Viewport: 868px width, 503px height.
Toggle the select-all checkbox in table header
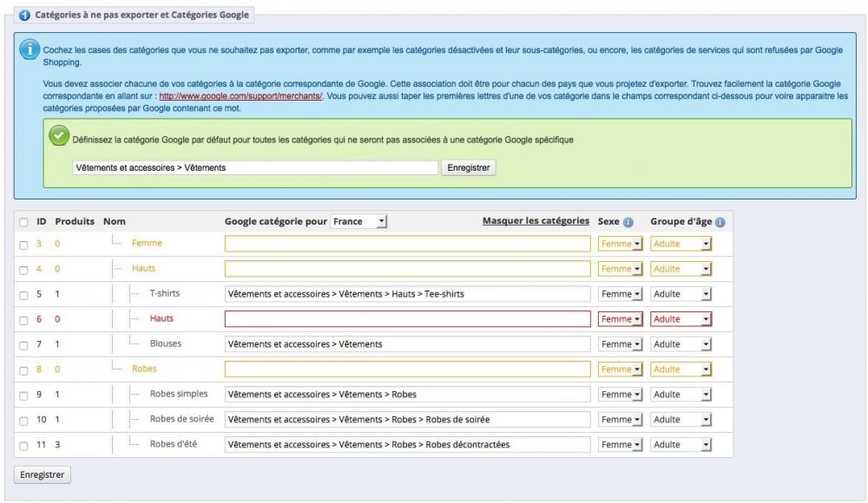click(x=23, y=222)
